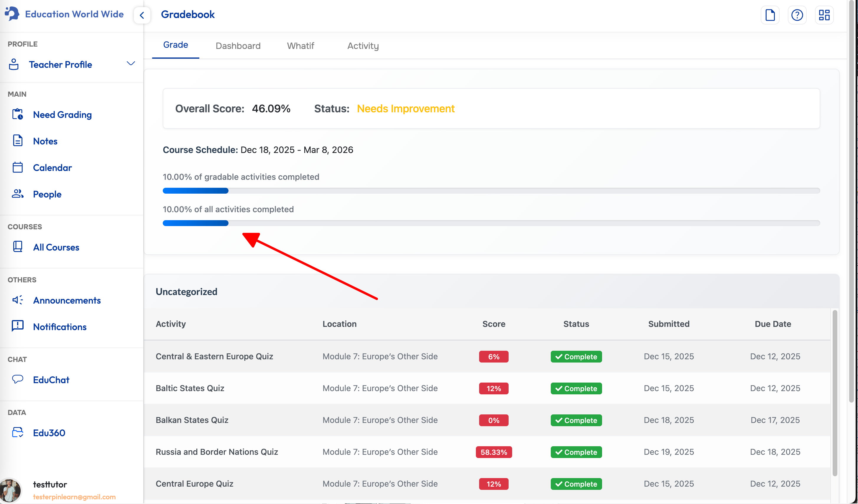
Task: Expand the Teacher Profile dropdown chevron
Action: (131, 64)
